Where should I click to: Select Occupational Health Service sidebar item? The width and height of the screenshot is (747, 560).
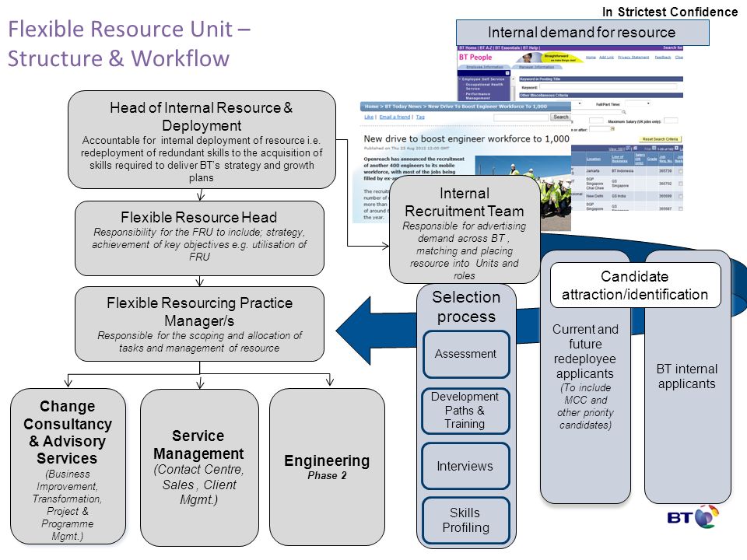484,86
